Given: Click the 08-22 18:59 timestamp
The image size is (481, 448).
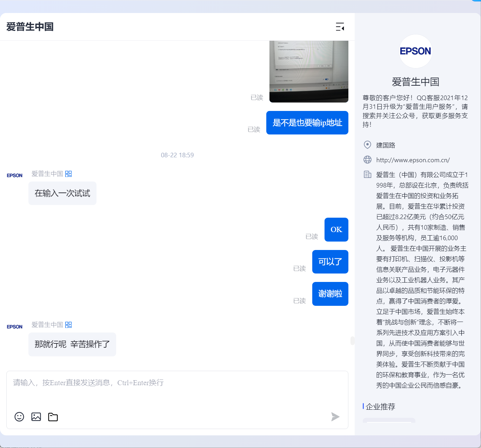Looking at the screenshot, I should pos(177,155).
